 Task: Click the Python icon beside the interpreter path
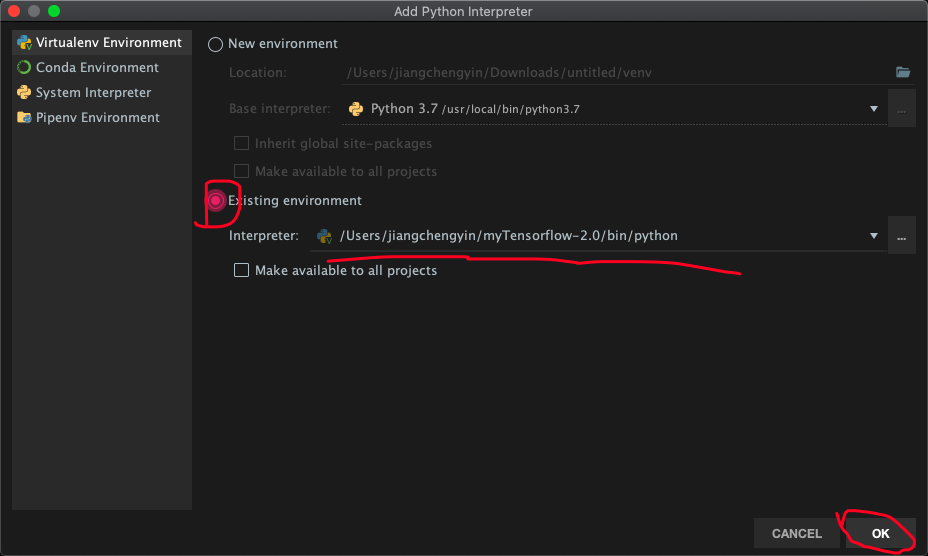coord(325,236)
